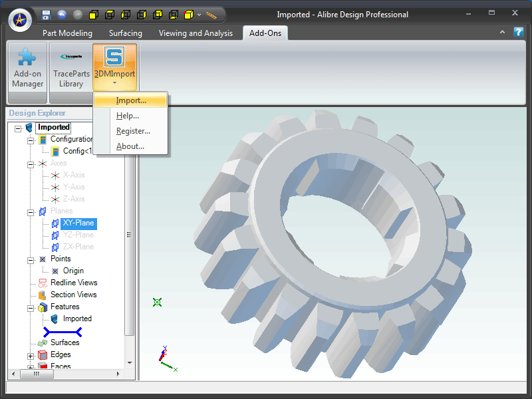Open the Viewing and Analysis tab

click(x=196, y=33)
